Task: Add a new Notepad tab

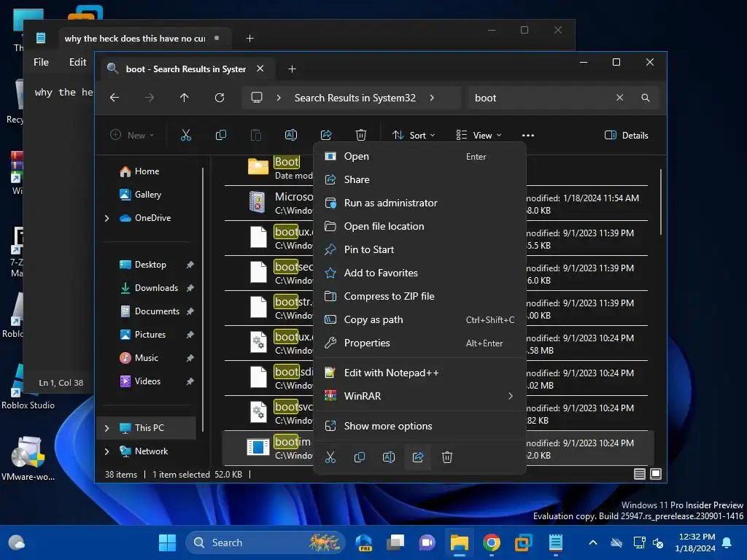Action: [x=249, y=39]
